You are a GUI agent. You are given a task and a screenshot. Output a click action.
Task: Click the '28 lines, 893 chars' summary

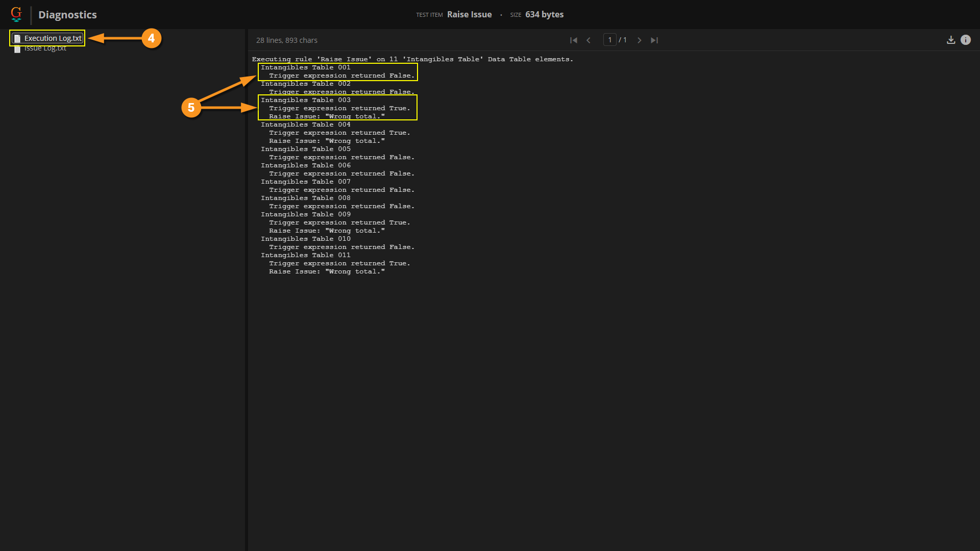[286, 40]
